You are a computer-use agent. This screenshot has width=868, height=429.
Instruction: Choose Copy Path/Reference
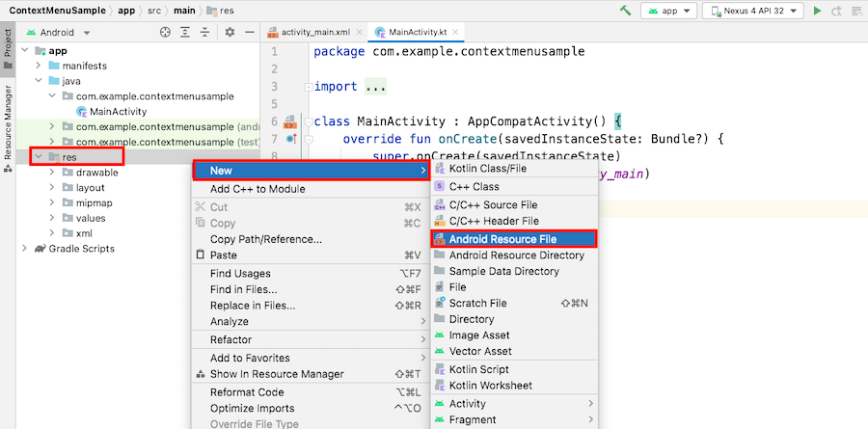coord(312,240)
